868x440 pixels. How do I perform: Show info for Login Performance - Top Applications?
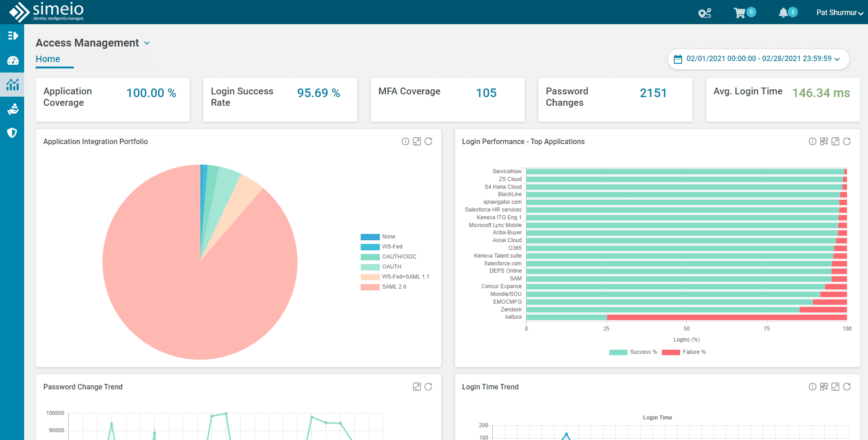(812, 141)
